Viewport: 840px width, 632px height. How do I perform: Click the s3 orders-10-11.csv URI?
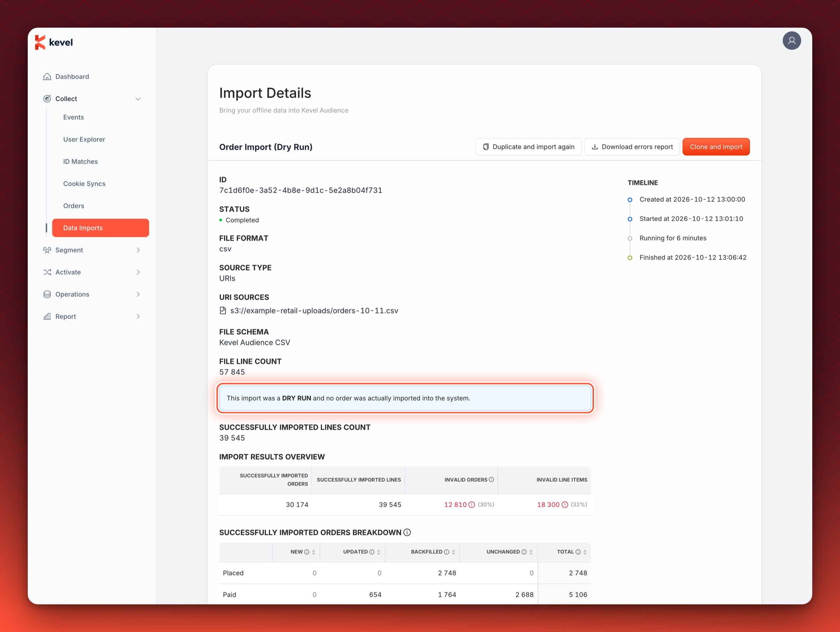tap(314, 310)
